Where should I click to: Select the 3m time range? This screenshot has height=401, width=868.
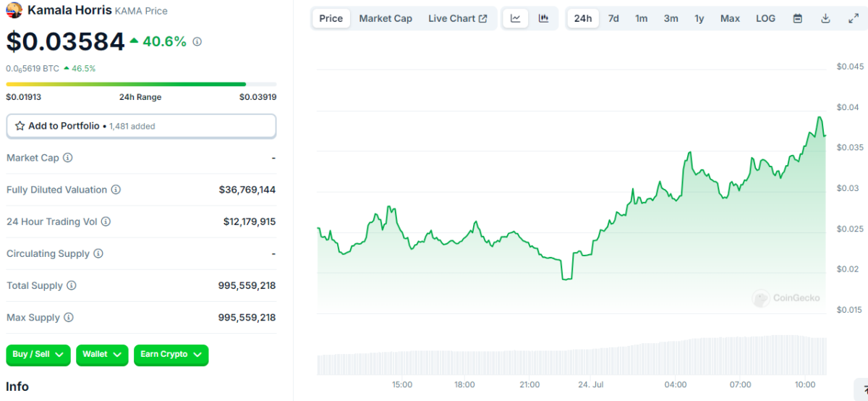pos(671,18)
